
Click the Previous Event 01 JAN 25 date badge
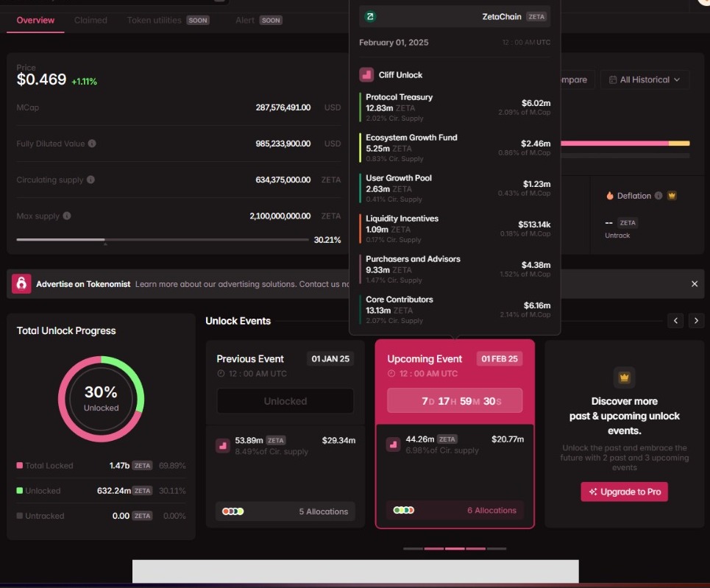pyautogui.click(x=330, y=359)
